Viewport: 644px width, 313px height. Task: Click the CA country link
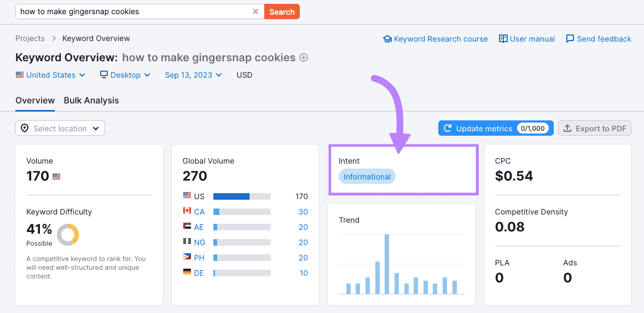pyautogui.click(x=199, y=212)
